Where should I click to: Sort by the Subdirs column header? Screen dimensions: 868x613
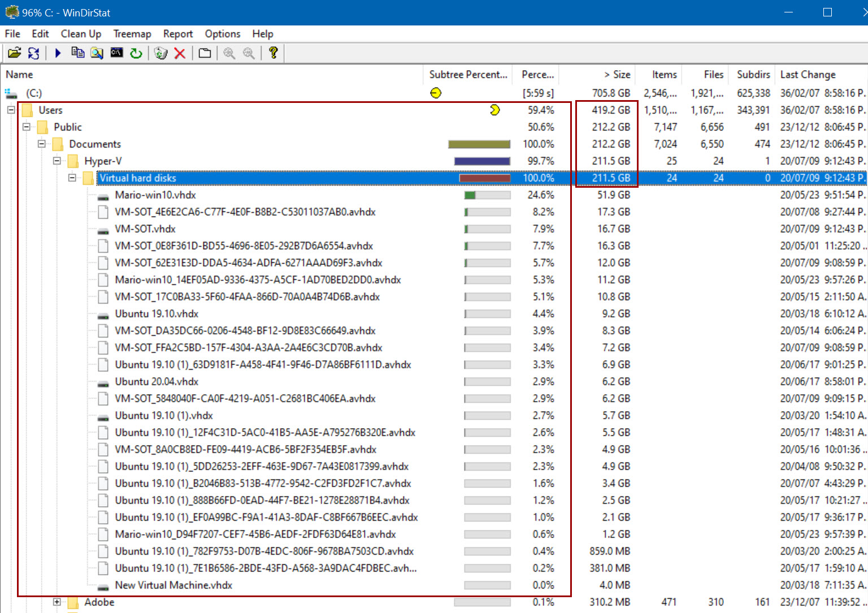[752, 75]
